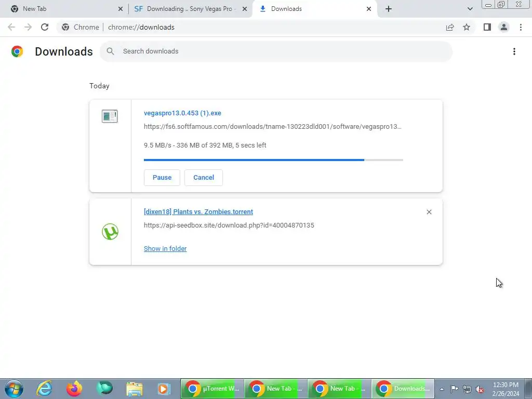Pause the vegaspro download
The height and width of the screenshot is (399, 532).
[x=162, y=178]
